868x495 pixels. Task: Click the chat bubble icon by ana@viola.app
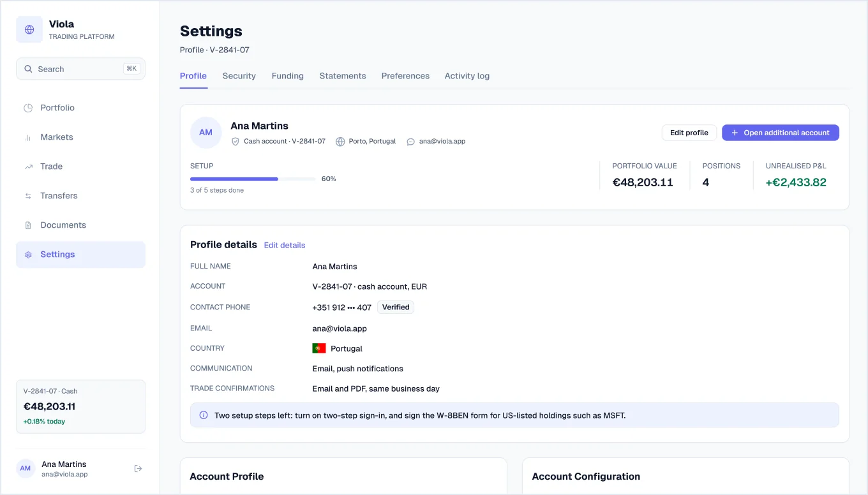coord(410,142)
